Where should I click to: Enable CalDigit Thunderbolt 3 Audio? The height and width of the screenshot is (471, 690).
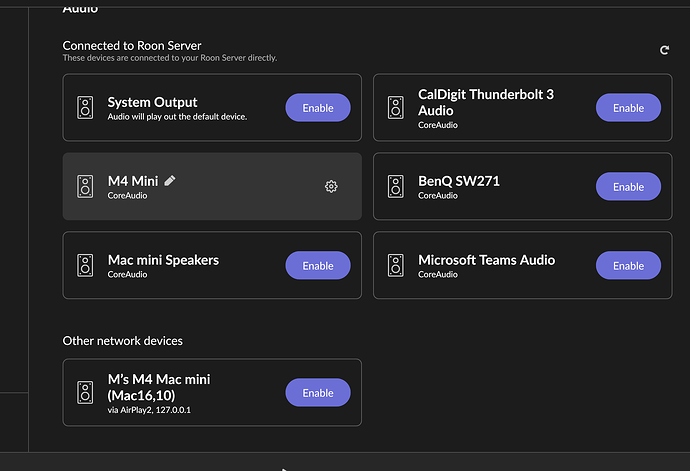(x=628, y=107)
